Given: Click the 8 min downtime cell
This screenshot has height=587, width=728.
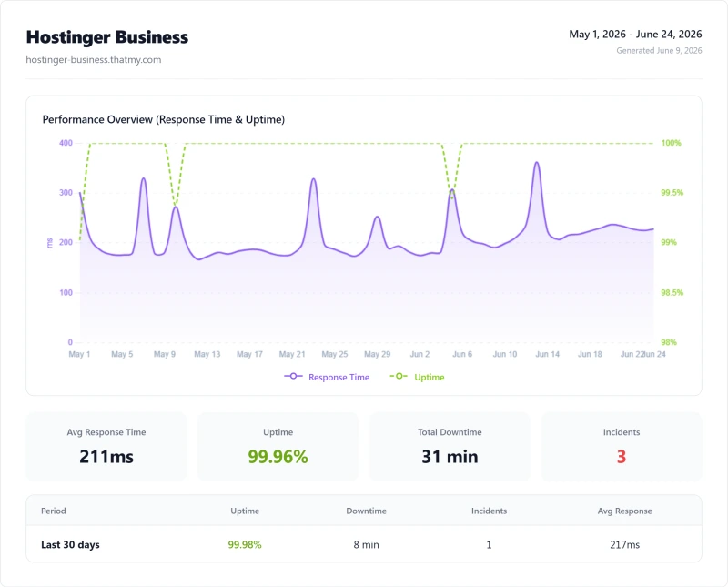Looking at the screenshot, I should pos(367,544).
